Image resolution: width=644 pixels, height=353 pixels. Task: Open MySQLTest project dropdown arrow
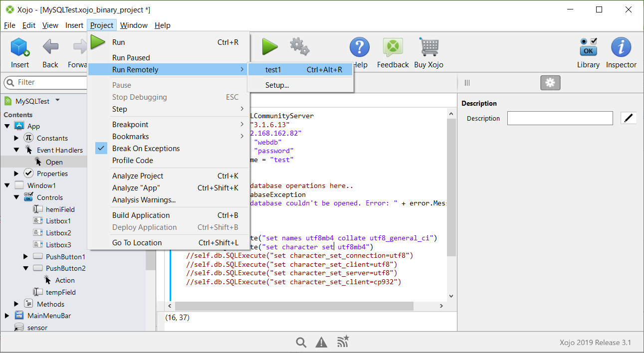[x=57, y=100]
